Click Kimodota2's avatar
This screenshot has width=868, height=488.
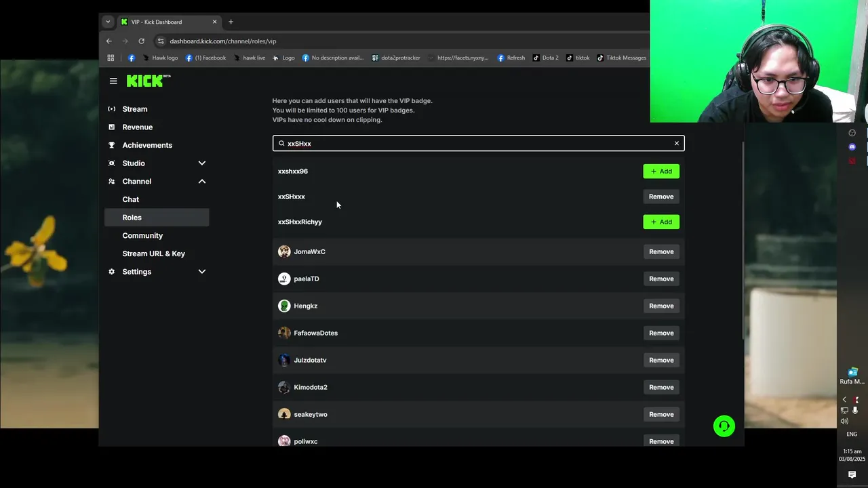pos(284,387)
